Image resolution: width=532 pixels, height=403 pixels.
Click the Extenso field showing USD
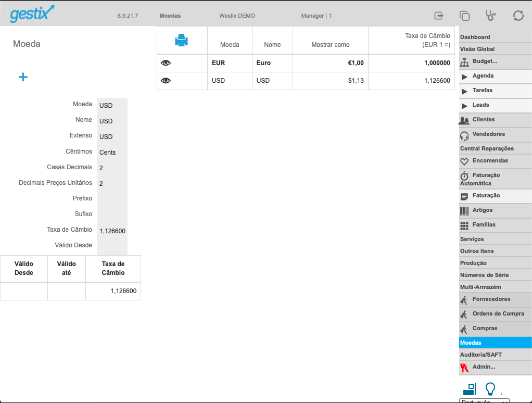112,137
